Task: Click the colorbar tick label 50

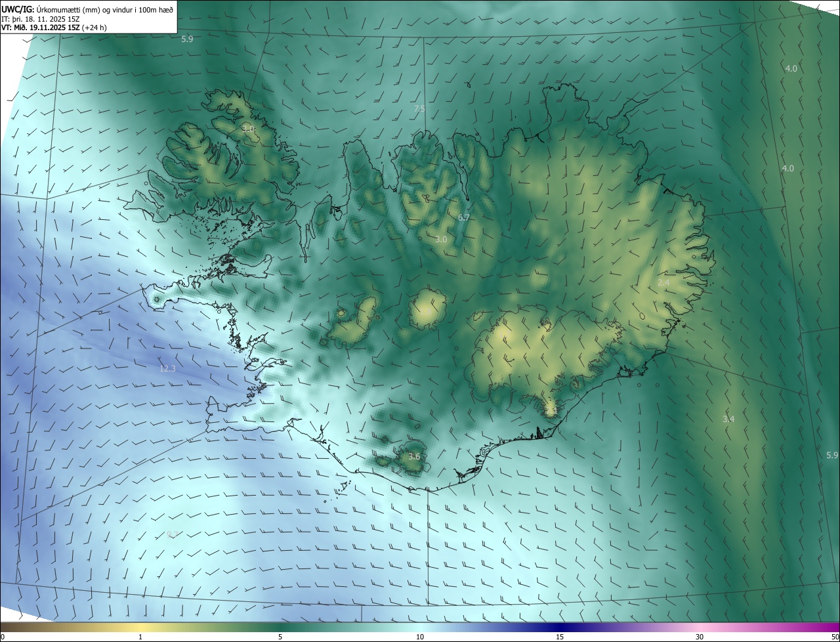Action: pyautogui.click(x=835, y=637)
